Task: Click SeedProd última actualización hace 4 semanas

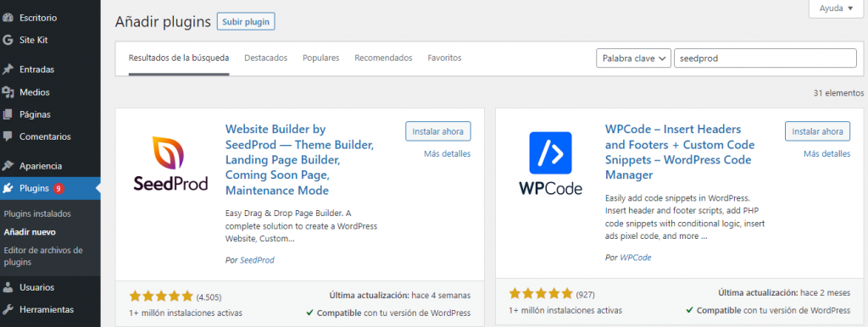Action: pyautogui.click(x=400, y=295)
